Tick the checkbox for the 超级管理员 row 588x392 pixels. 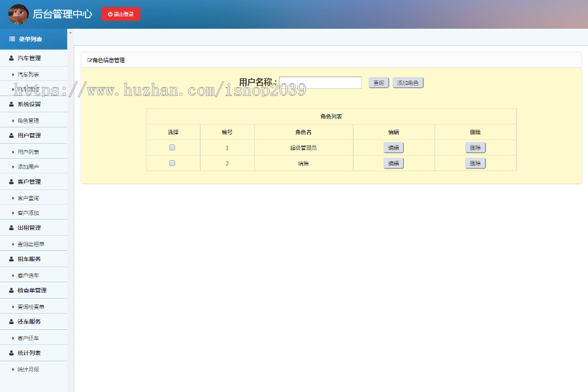172,148
